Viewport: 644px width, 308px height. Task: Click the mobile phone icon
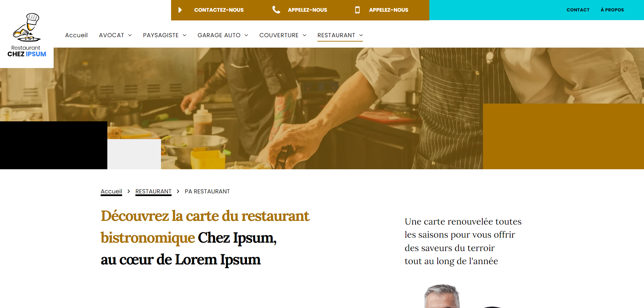(358, 10)
